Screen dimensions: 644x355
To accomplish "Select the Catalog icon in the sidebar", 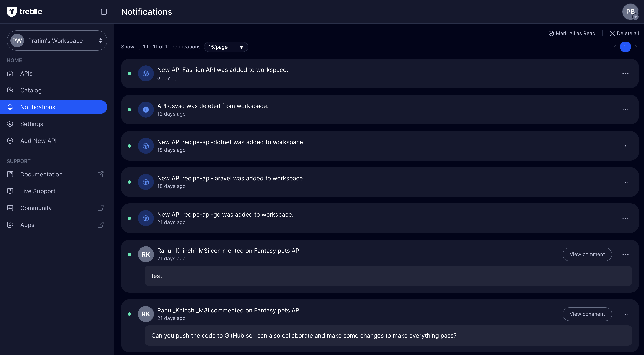I will coord(10,90).
